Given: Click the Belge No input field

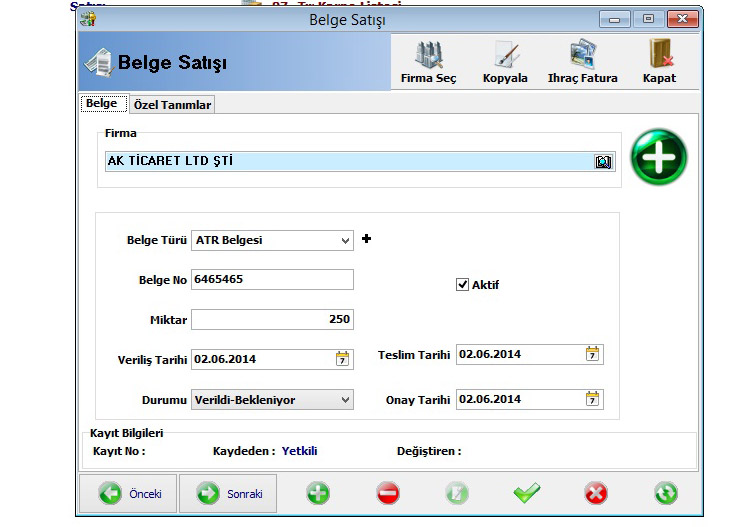Looking at the screenshot, I should click(271, 279).
